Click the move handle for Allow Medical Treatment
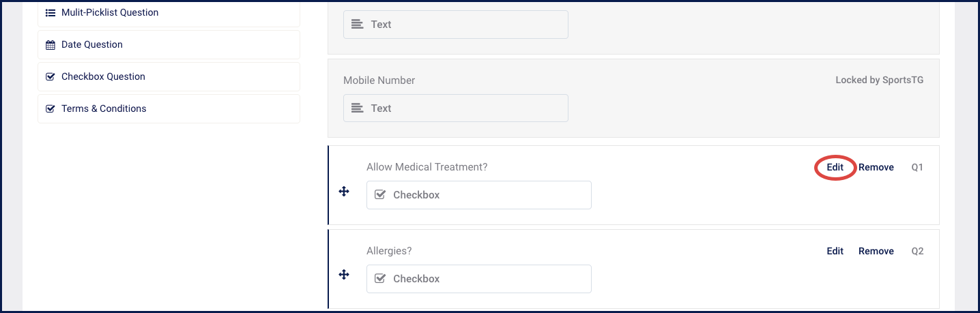The height and width of the screenshot is (313, 980). [x=345, y=192]
